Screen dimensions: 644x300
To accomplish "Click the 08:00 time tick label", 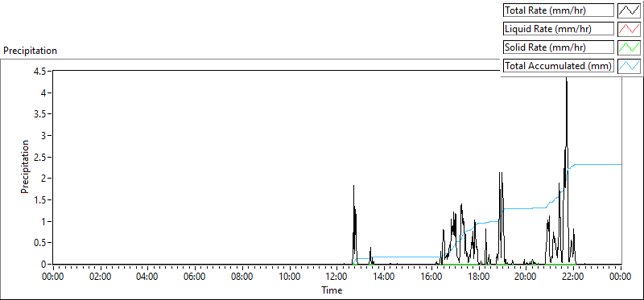I will [242, 277].
